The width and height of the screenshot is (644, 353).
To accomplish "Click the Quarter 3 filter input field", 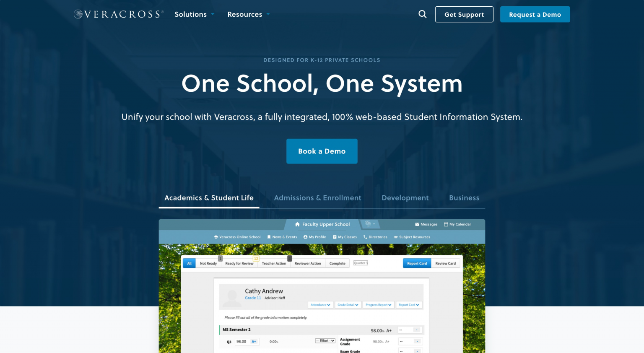I will tap(361, 263).
